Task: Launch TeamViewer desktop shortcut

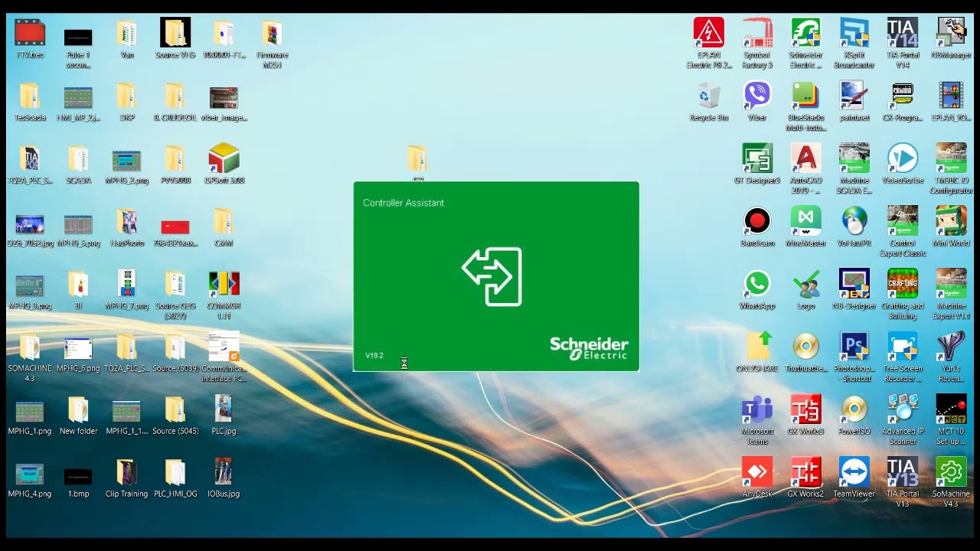Action: pos(854,472)
